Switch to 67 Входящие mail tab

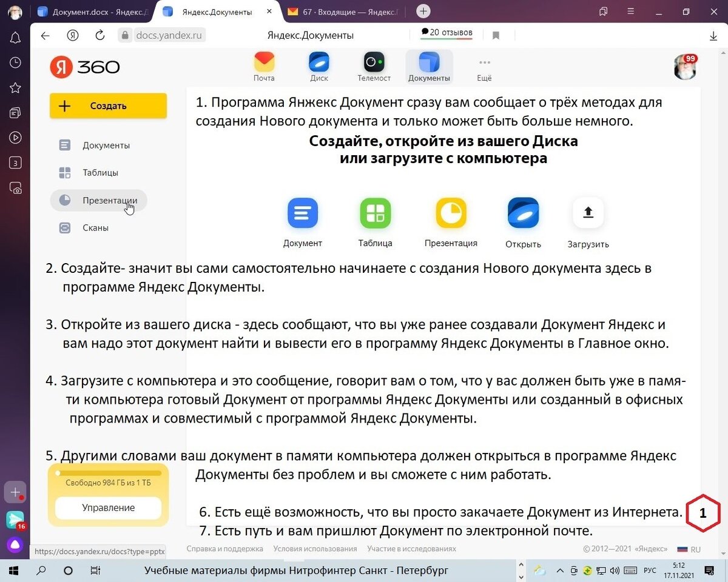tap(343, 12)
